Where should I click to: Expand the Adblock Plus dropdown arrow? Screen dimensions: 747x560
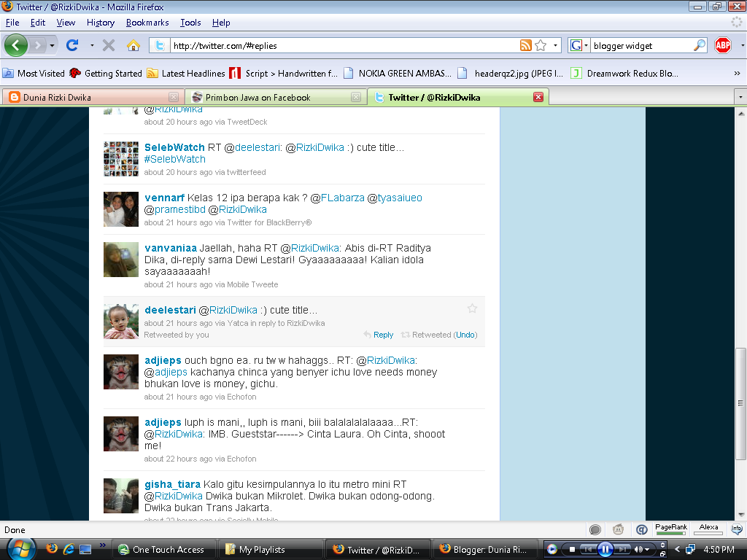(742, 46)
